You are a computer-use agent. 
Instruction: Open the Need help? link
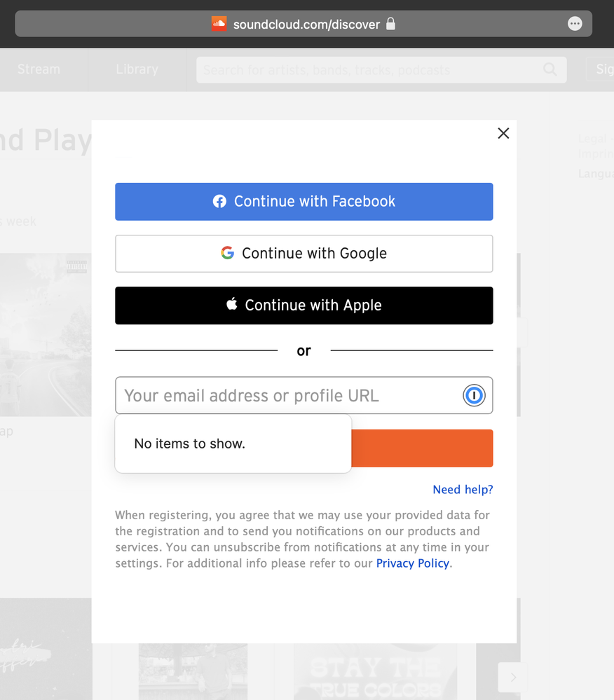[x=463, y=490]
